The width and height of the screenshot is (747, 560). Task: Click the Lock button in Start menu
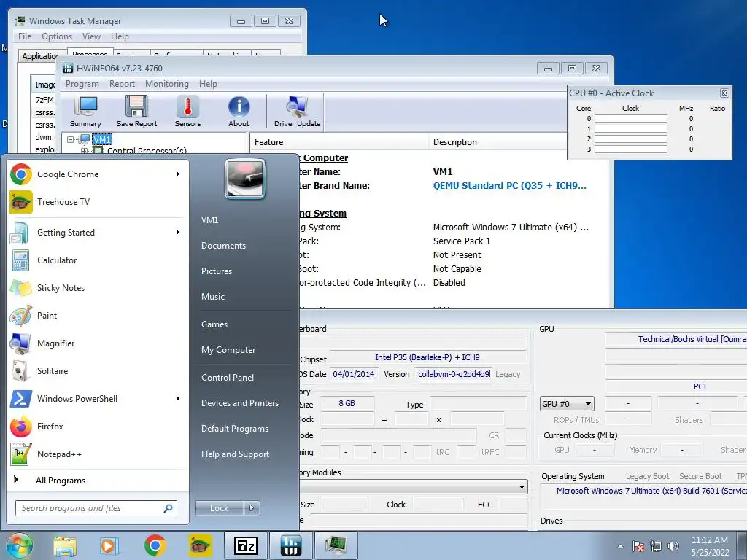point(219,508)
